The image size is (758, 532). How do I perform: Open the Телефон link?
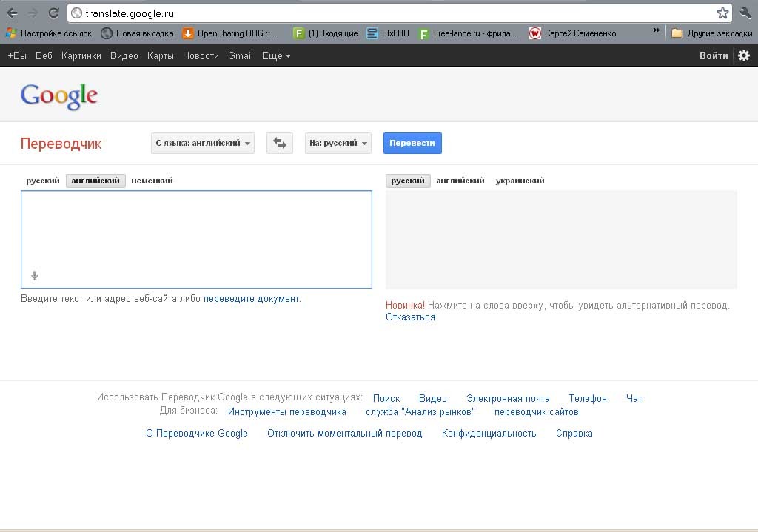(588, 398)
